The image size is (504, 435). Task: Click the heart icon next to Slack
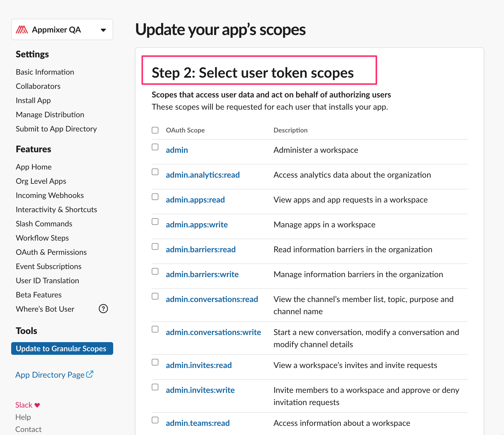(37, 405)
